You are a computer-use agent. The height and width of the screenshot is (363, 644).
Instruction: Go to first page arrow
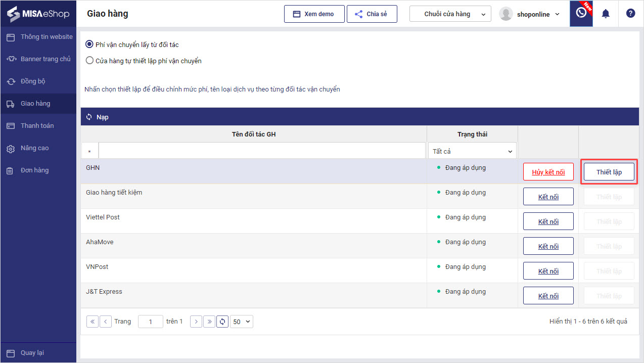tap(93, 322)
